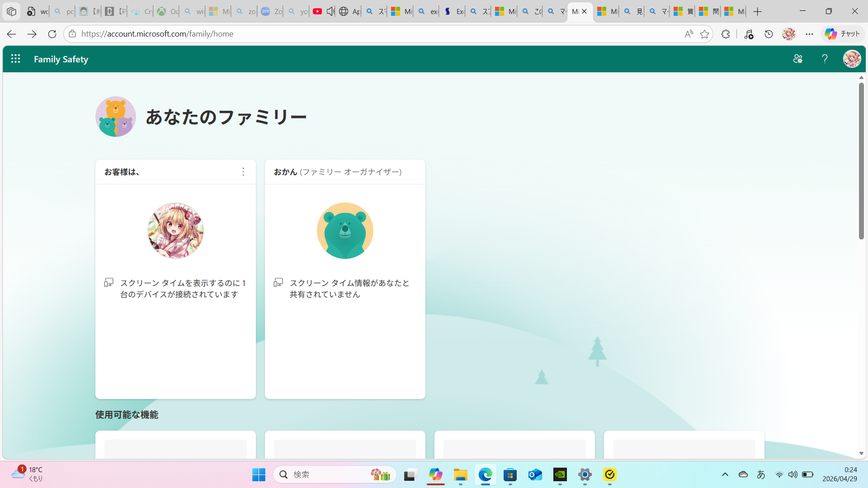Select your anime profile avatar card
Image resolution: width=868 pixels, height=488 pixels.
click(175, 230)
